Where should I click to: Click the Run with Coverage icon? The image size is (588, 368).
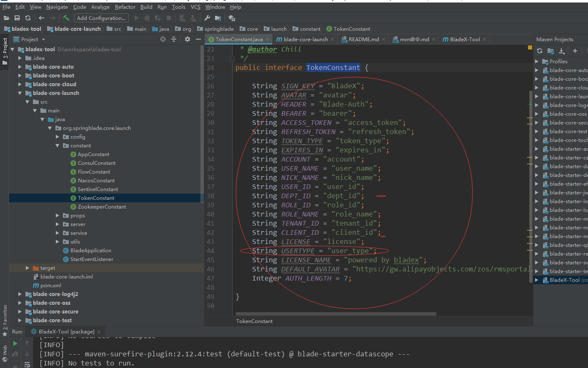click(x=158, y=18)
